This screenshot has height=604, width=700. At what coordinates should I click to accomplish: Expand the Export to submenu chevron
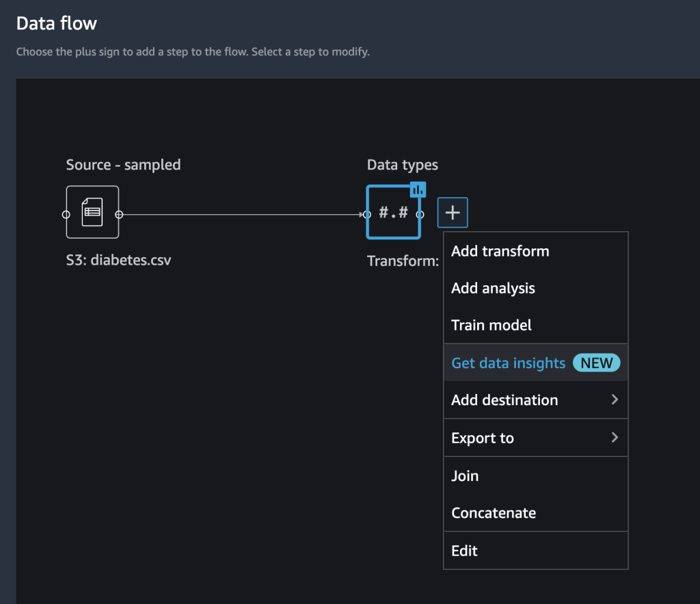click(x=615, y=437)
